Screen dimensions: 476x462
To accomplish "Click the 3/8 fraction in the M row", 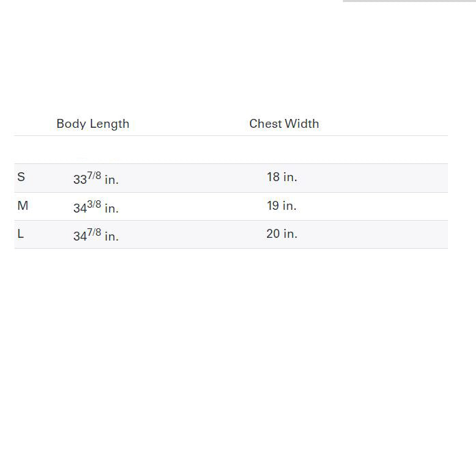I will pos(94,204).
